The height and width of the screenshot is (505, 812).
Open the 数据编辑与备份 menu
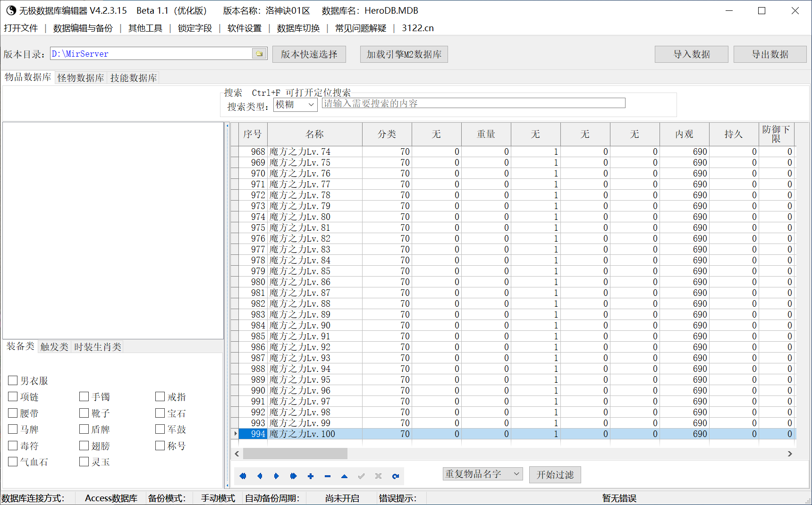pos(83,28)
